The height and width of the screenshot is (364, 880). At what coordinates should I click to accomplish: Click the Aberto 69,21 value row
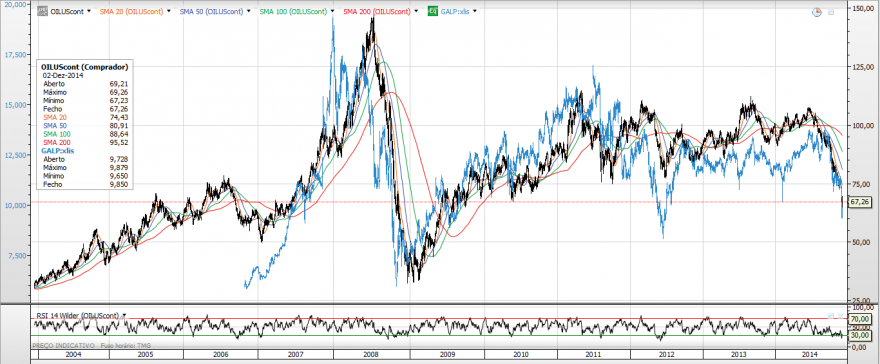tap(86, 83)
